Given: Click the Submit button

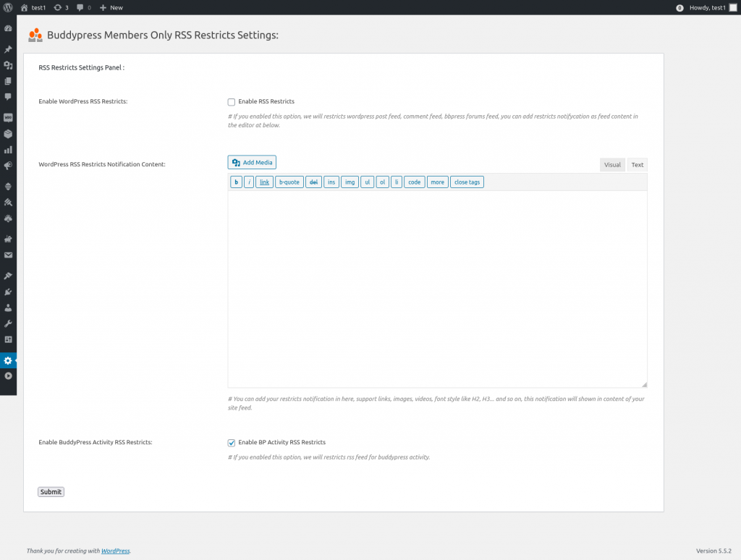Looking at the screenshot, I should pyautogui.click(x=51, y=491).
